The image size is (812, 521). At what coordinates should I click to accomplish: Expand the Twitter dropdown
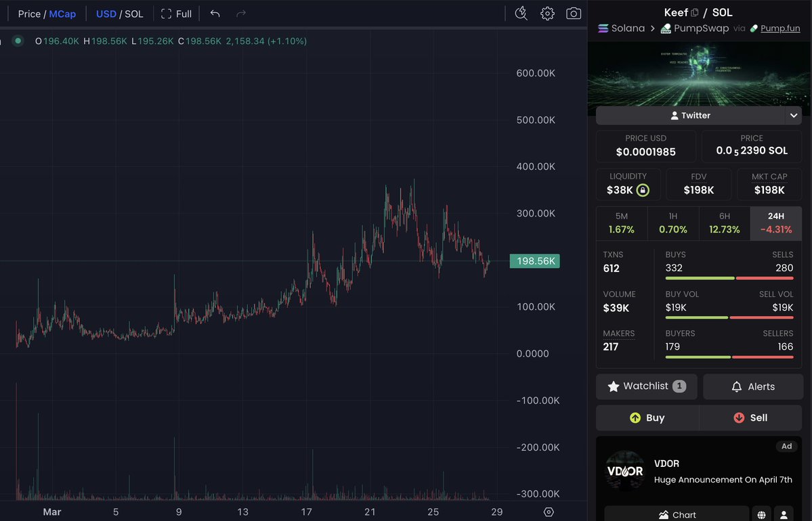click(x=792, y=115)
